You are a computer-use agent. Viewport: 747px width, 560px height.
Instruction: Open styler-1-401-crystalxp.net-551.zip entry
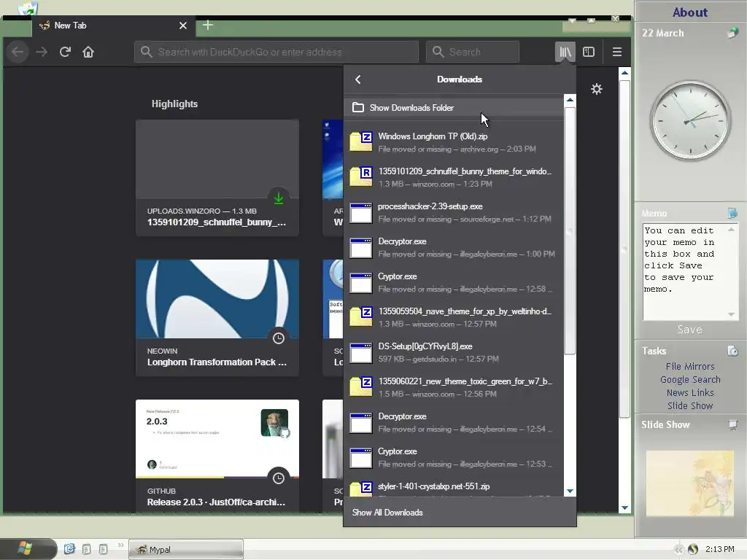coord(454,486)
